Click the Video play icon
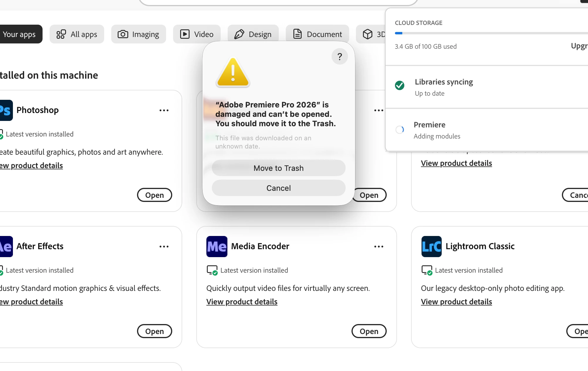 point(185,34)
